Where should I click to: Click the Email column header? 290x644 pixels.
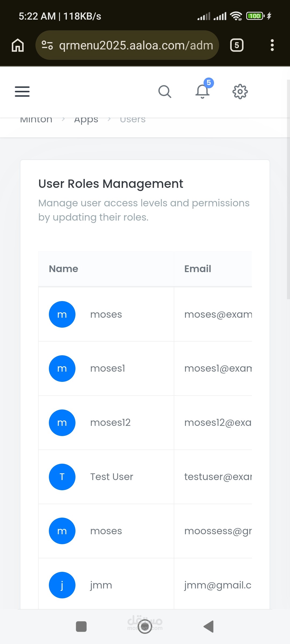tap(198, 269)
